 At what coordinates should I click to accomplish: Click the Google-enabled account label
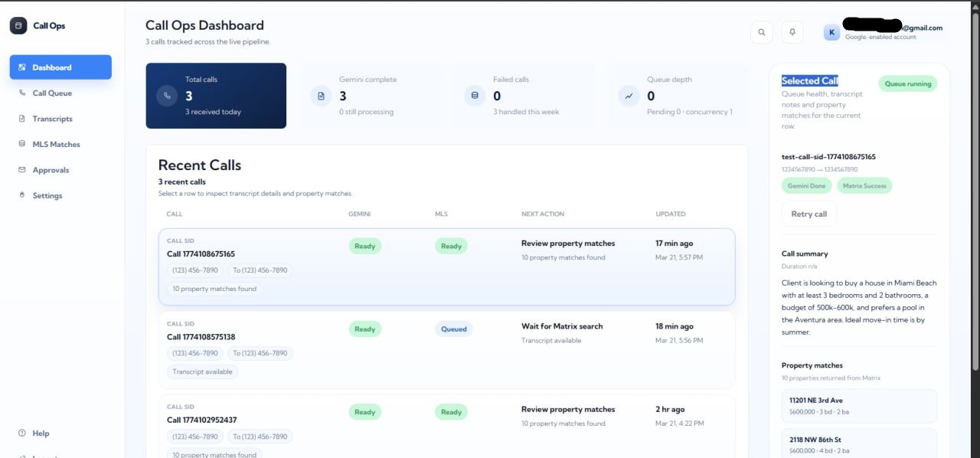tap(880, 37)
